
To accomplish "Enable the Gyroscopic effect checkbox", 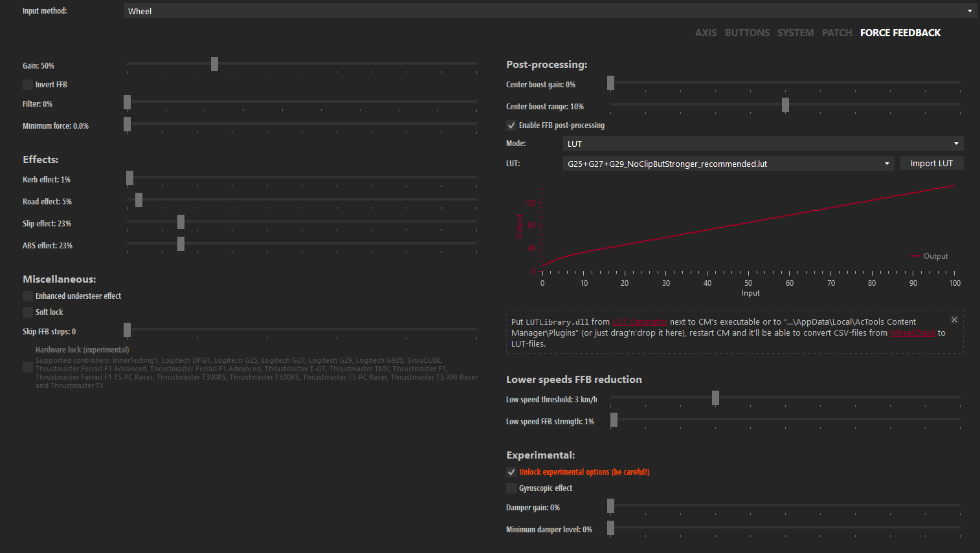I will [511, 488].
